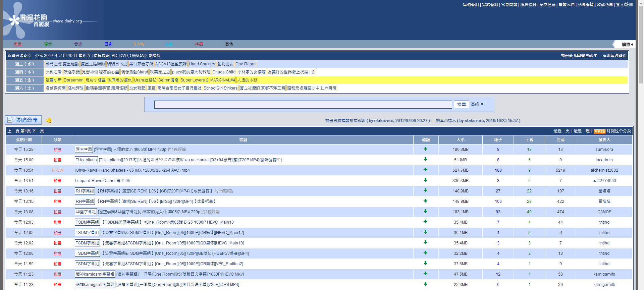The height and width of the screenshot is (290, 644).
Task: Click 最近一週 filter link
Action: [582, 131]
